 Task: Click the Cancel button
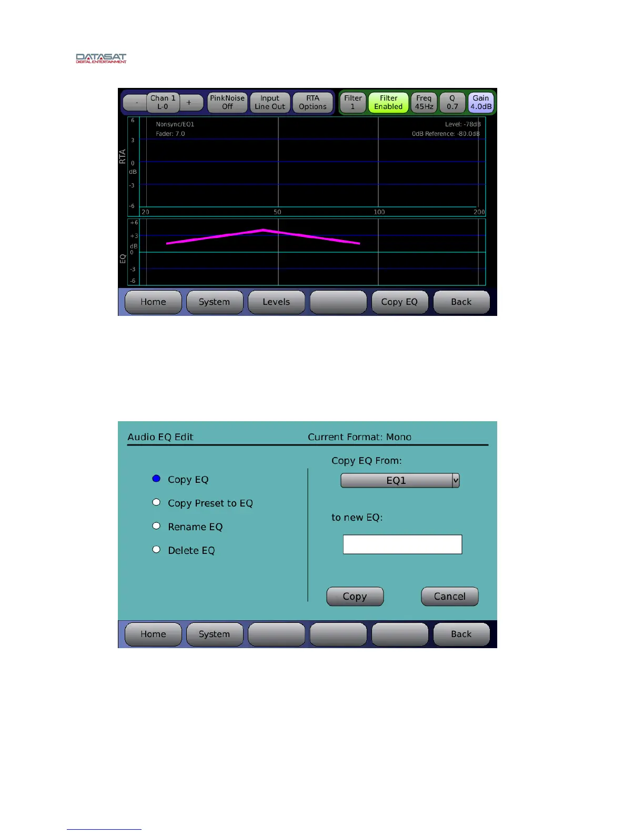coord(450,597)
